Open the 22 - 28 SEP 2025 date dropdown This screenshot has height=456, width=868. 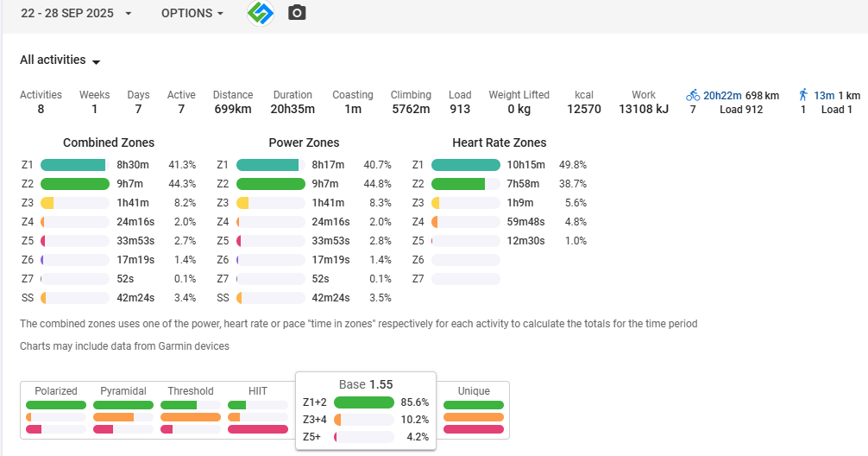pyautogui.click(x=77, y=14)
